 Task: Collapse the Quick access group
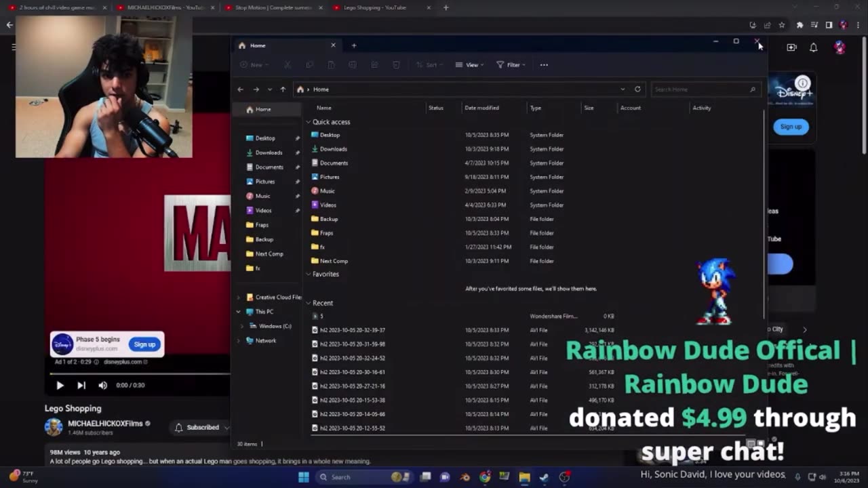point(309,122)
